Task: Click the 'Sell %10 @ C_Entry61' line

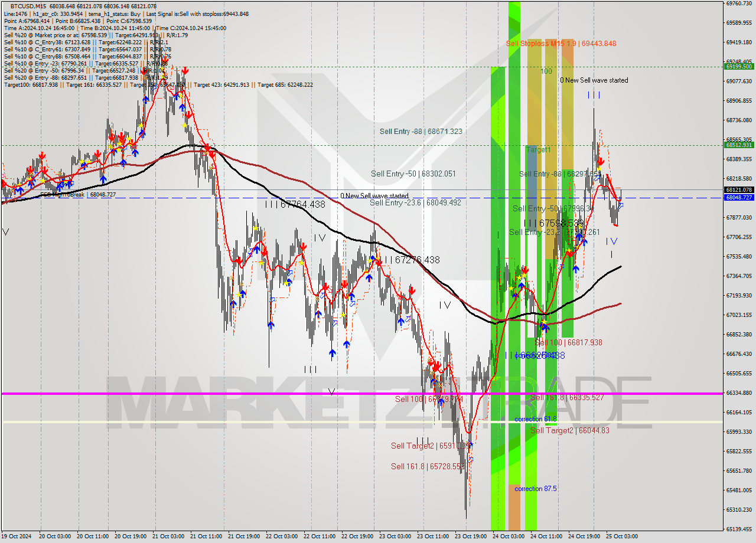Action: pyautogui.click(x=87, y=49)
